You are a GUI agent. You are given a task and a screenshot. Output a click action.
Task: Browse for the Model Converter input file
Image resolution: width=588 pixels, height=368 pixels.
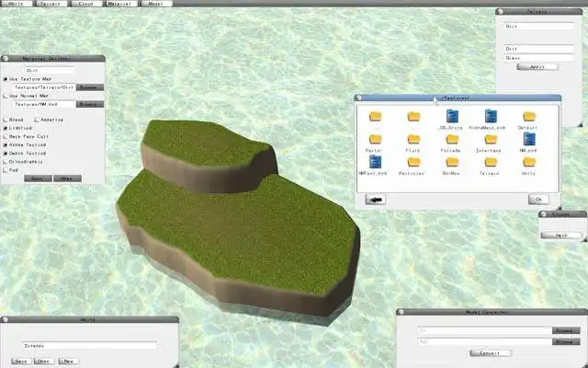click(566, 330)
